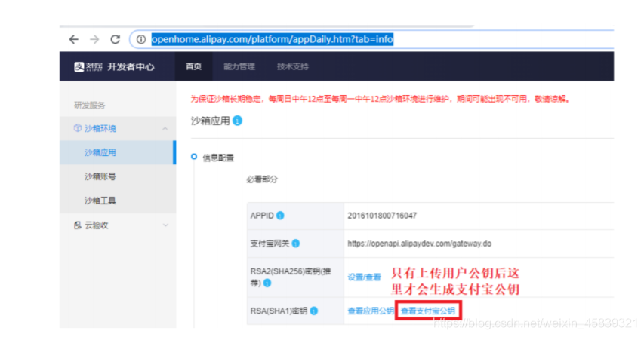
Task: Click the 查看应用公钥 link
Action: [371, 311]
